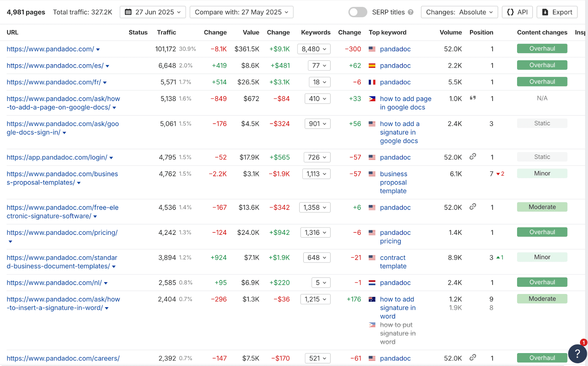This screenshot has width=588, height=366.
Task: Expand the 77 keywords dropdown
Action: [319, 65]
